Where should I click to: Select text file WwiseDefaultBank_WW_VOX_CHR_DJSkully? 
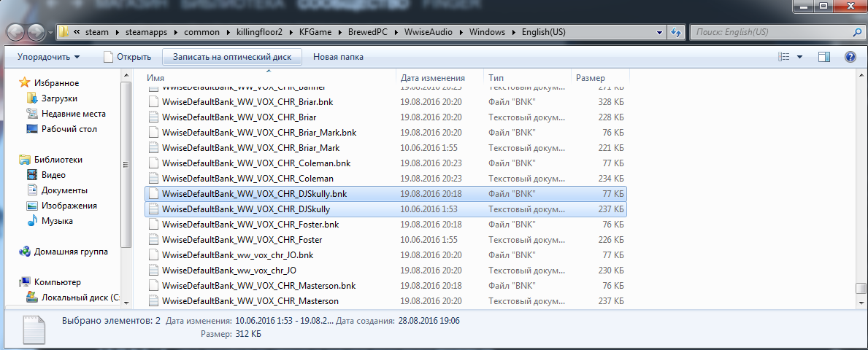coord(386,209)
